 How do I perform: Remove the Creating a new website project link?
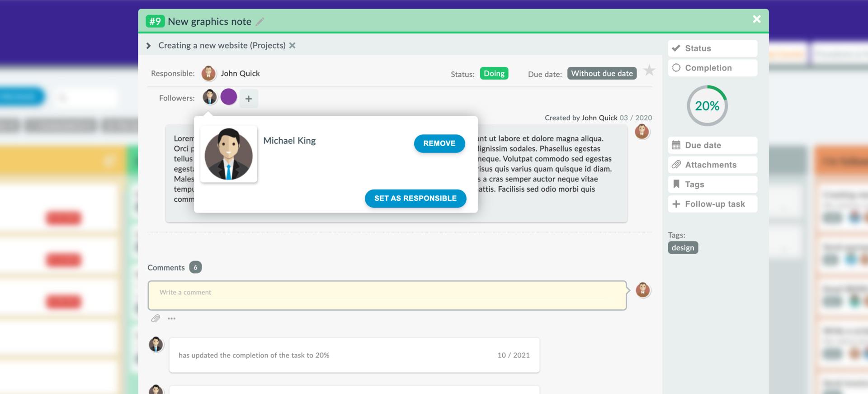click(292, 45)
